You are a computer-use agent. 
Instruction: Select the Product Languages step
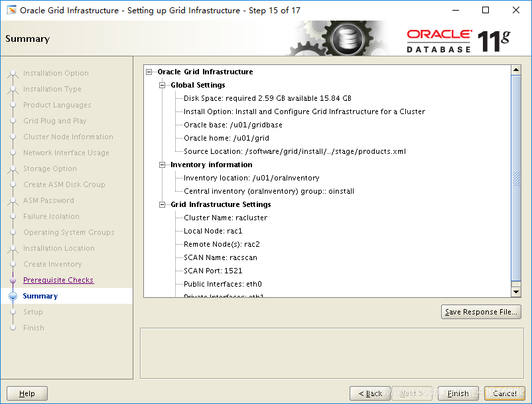coord(57,105)
